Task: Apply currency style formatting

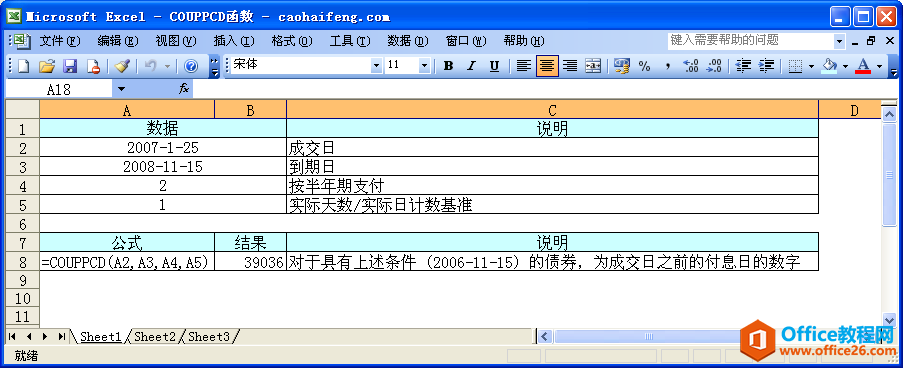Action: [621, 66]
